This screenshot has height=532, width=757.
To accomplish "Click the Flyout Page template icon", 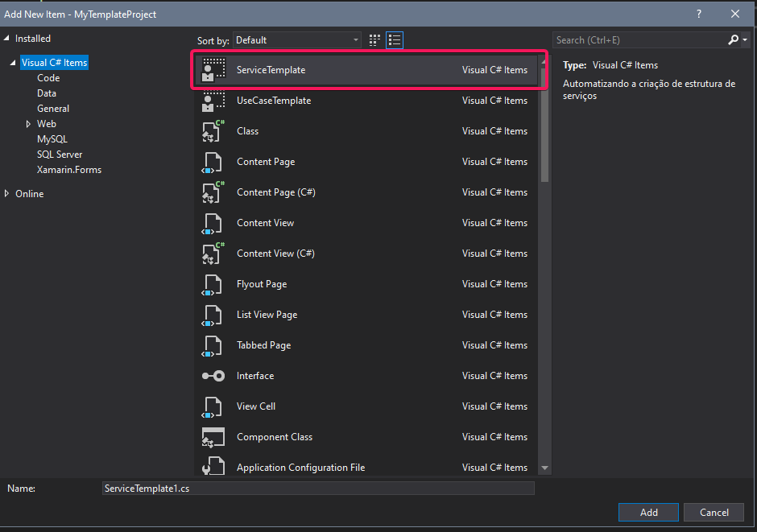I will (212, 284).
